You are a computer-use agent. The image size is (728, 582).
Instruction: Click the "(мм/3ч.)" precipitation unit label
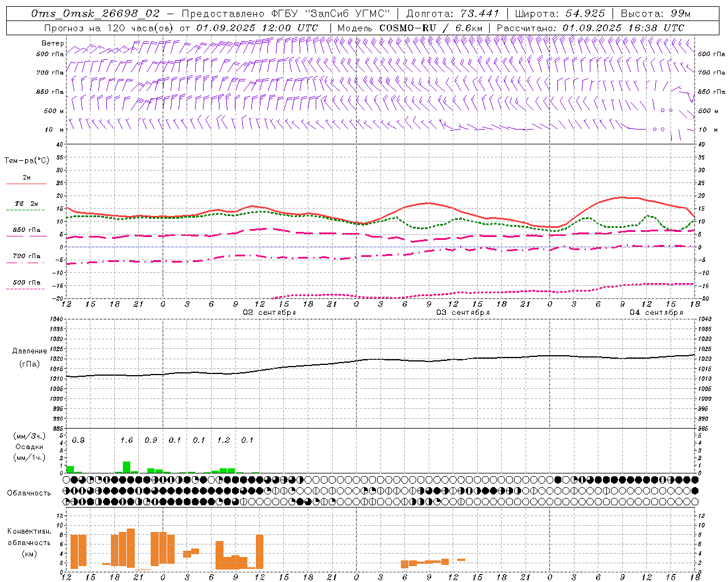pyautogui.click(x=30, y=436)
